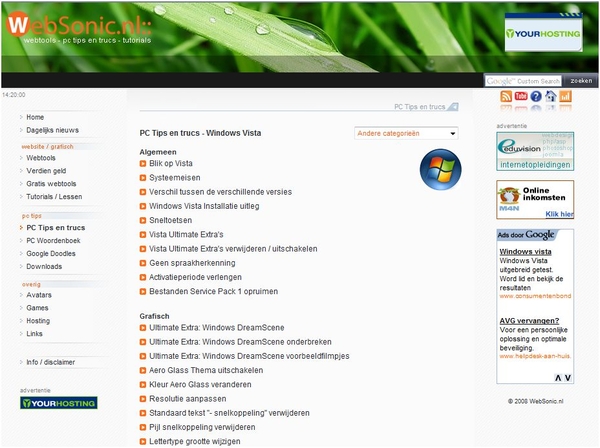This screenshot has height=448, width=600.
Task: Open Geen spraakherkenning article
Action: 192,263
